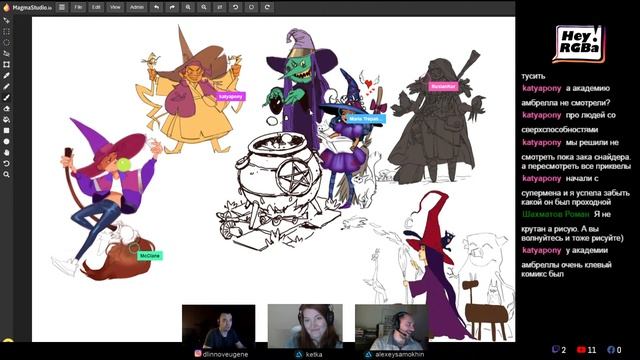Click the Facebook viewer count icon

[x=611, y=349]
